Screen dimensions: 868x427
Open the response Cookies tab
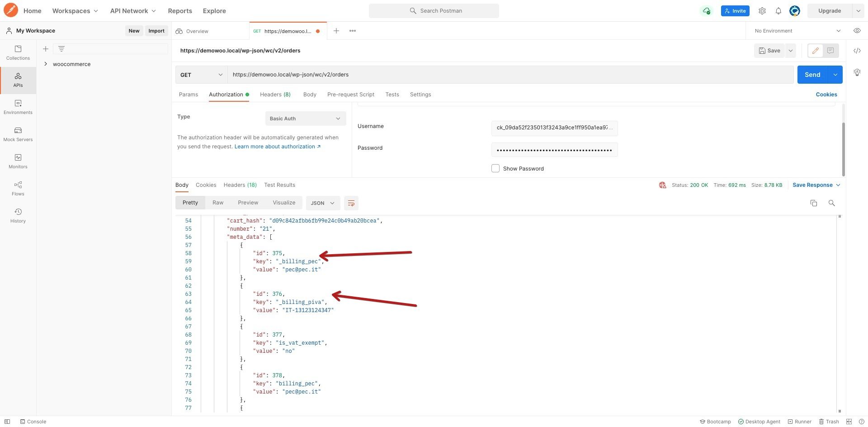tap(206, 185)
